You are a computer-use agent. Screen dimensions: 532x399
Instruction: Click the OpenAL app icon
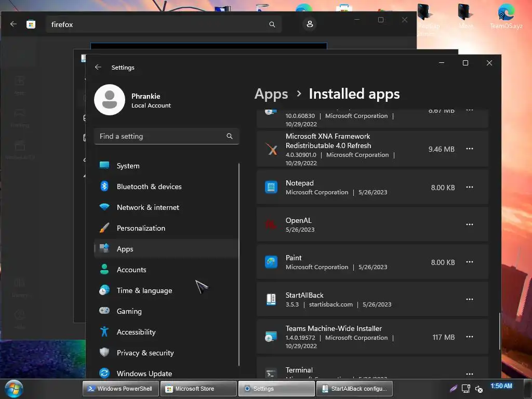(271, 224)
